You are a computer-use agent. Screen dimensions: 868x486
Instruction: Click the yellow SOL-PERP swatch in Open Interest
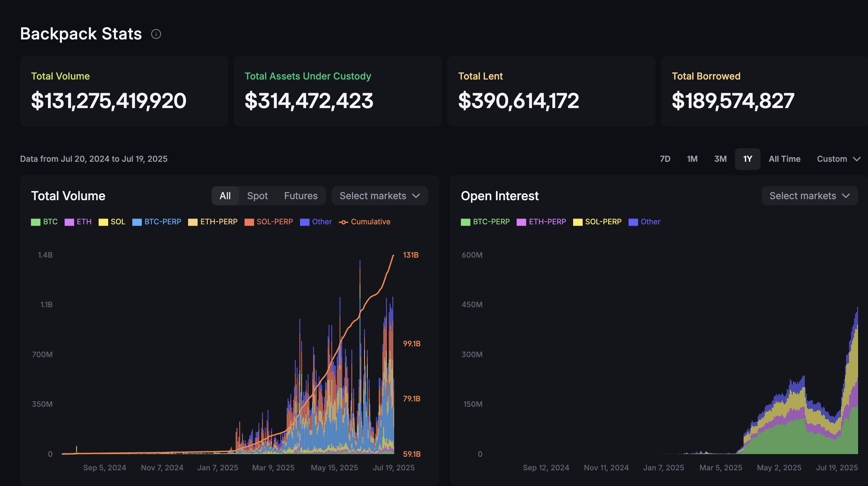(578, 222)
